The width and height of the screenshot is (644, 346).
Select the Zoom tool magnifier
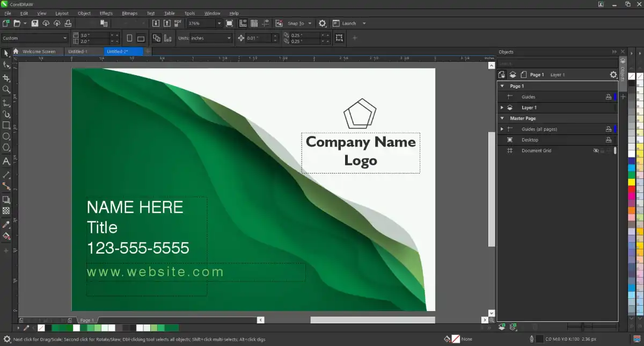(6, 90)
